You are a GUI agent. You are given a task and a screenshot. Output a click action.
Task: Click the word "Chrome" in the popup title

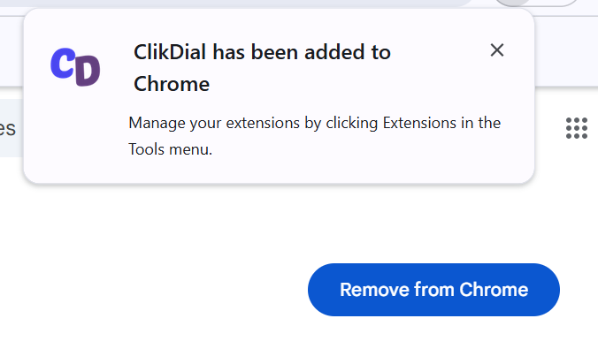point(172,84)
